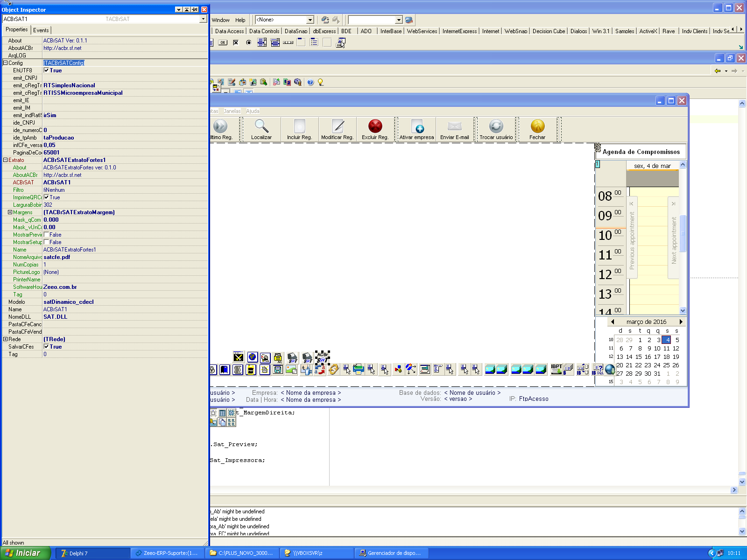Image resolution: width=747 pixels, height=560 pixels.
Task: Select the IB SQL component icon
Action: (598, 370)
